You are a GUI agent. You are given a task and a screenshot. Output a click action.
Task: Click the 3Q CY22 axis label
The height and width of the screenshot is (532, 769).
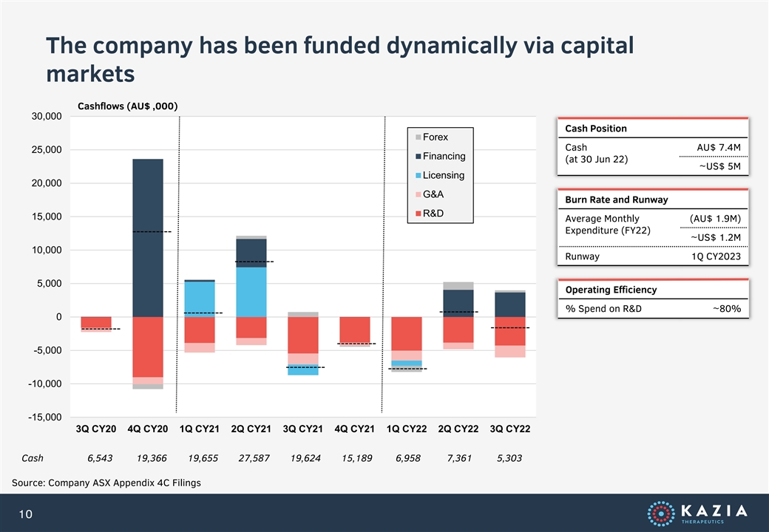(x=510, y=429)
